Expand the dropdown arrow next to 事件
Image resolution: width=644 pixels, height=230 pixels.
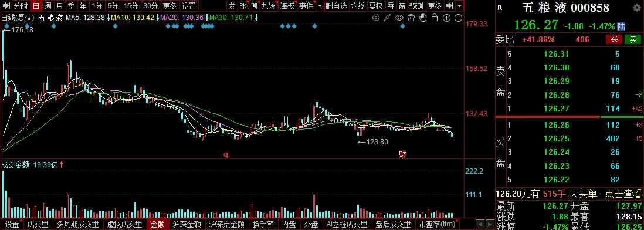(320, 6)
